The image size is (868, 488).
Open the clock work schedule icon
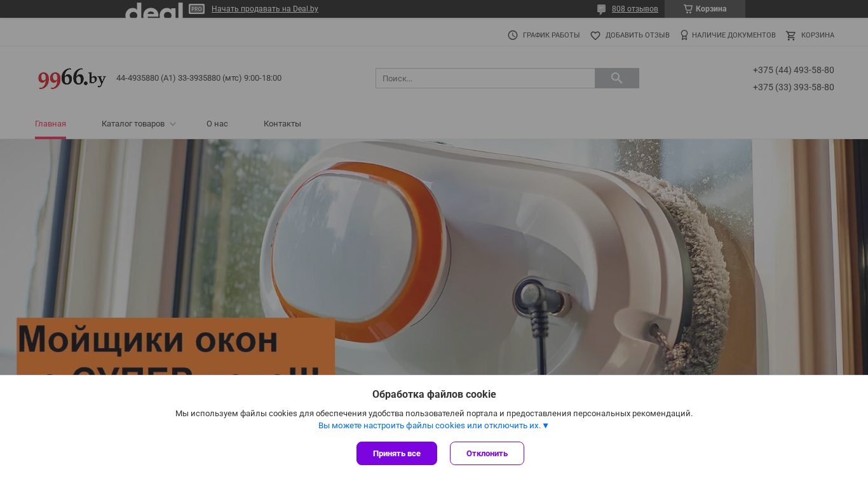point(513,35)
